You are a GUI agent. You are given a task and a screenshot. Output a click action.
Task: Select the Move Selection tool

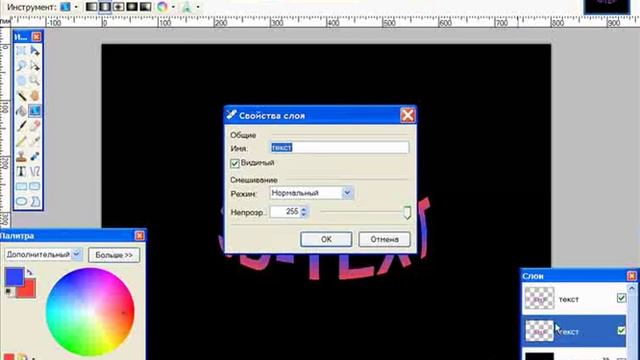[35, 66]
